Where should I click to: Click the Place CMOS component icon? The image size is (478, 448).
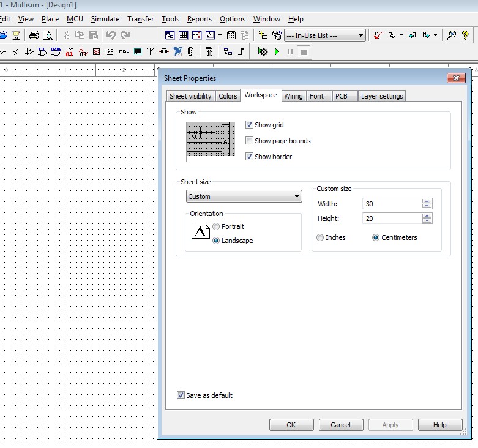point(56,52)
